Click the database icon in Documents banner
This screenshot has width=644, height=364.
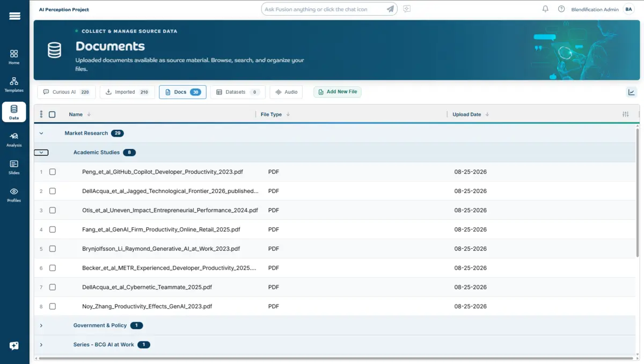point(54,50)
